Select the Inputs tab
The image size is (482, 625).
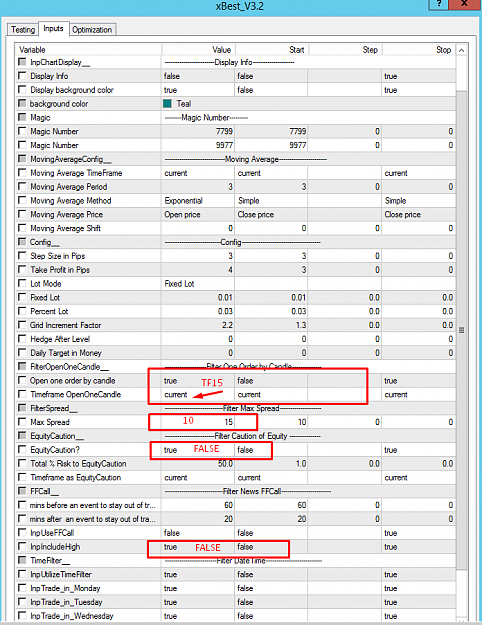click(x=53, y=29)
